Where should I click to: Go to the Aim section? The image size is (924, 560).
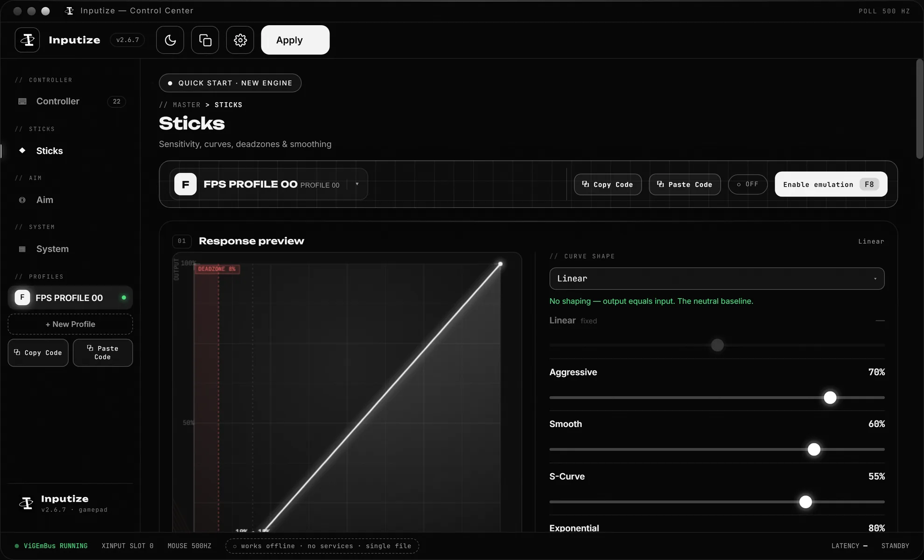70,200
